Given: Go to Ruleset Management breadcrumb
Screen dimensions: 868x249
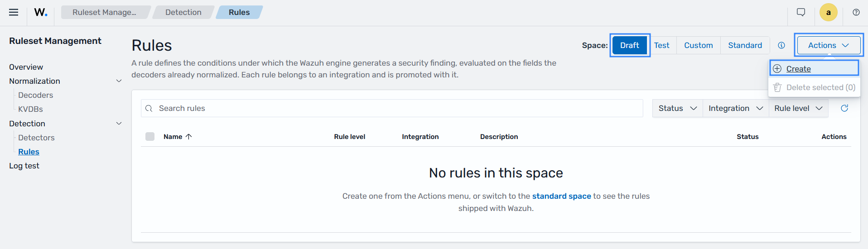Looking at the screenshot, I should coord(105,12).
